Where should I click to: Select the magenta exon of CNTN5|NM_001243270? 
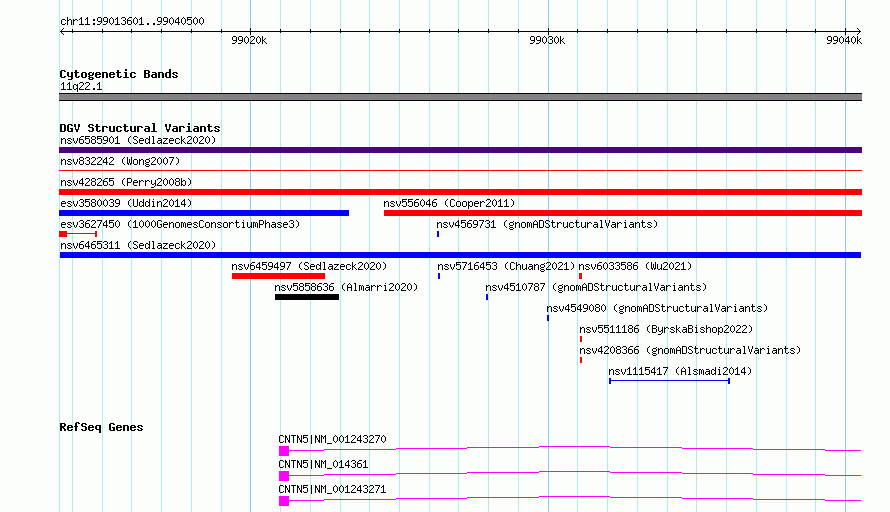point(284,451)
